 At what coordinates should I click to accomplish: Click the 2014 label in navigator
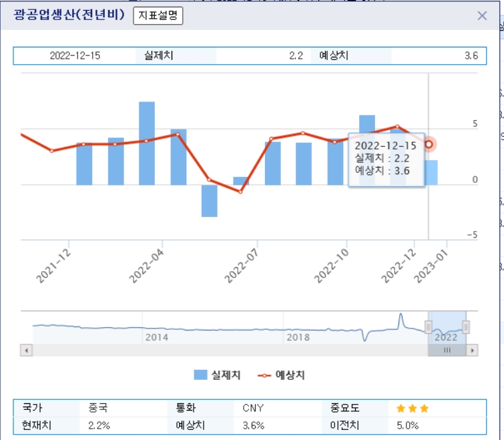coord(156,337)
